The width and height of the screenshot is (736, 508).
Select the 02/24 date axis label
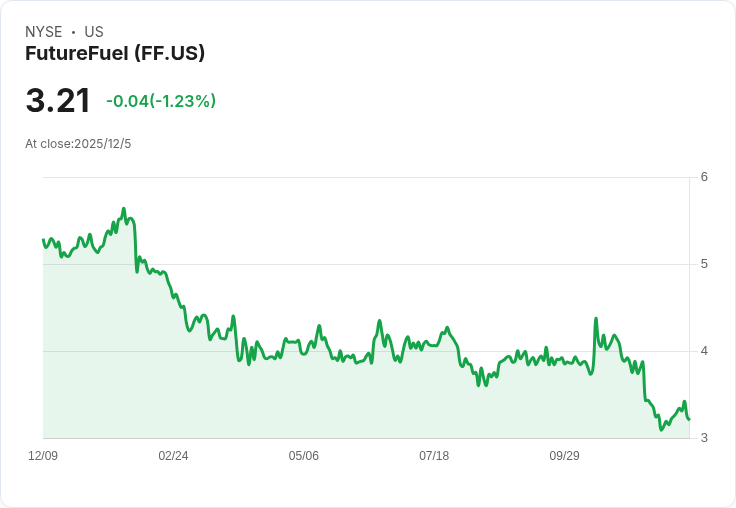(x=173, y=456)
